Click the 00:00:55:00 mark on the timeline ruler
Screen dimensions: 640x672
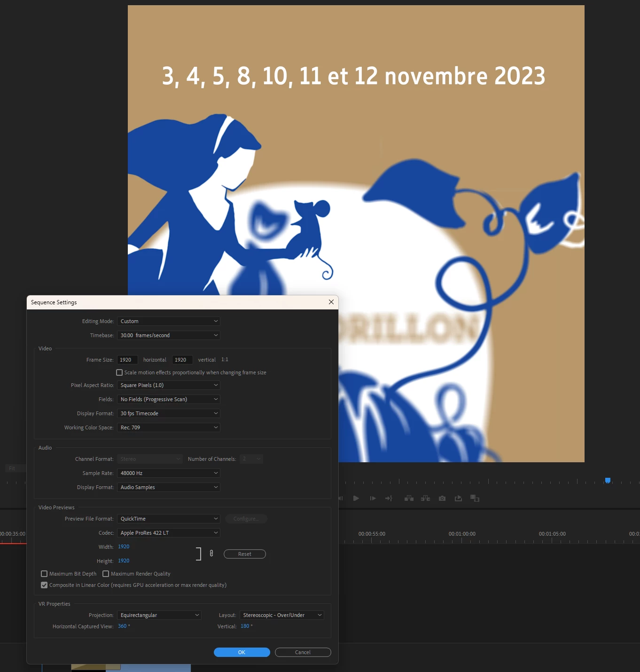(x=372, y=534)
